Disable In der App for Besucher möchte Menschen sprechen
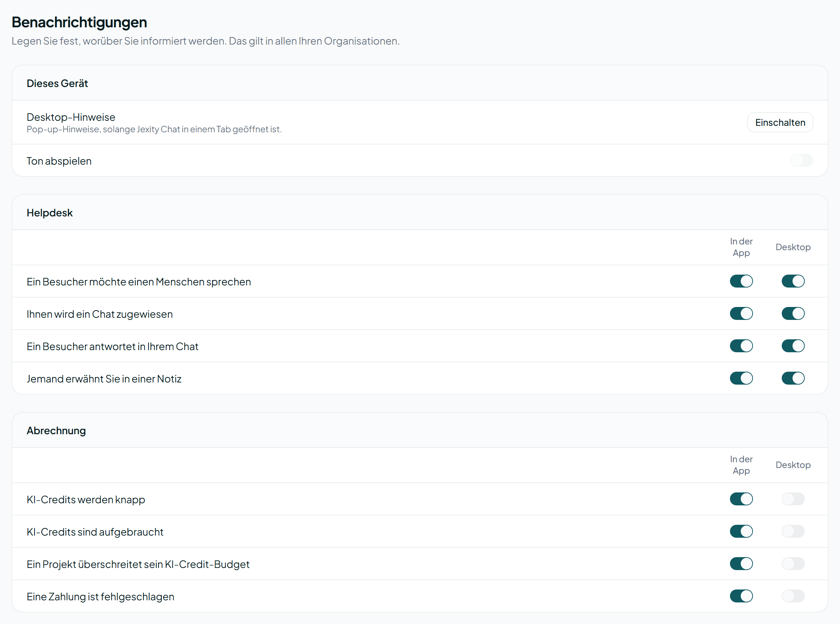This screenshot has height=624, width=840. point(741,281)
